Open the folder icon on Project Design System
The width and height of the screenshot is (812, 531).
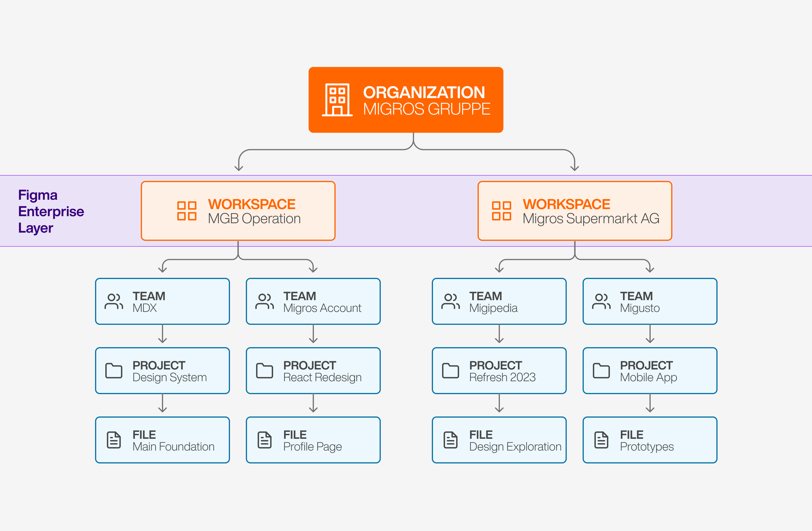114,371
